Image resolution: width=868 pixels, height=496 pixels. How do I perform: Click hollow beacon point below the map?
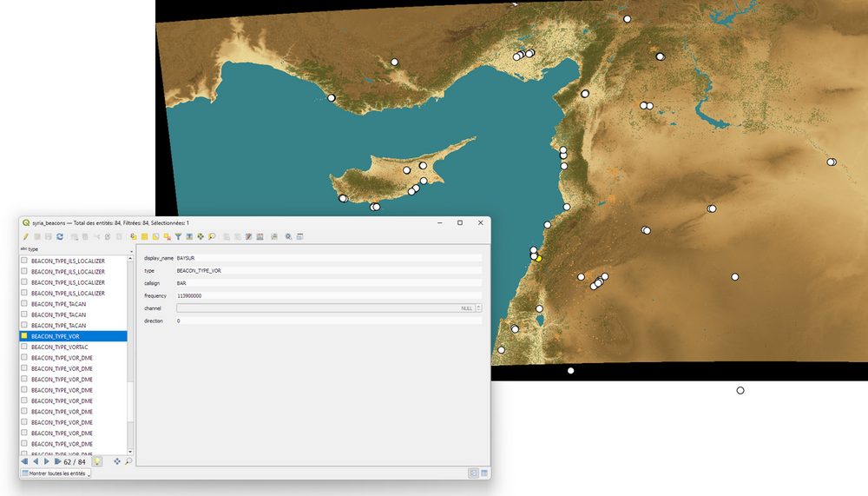(740, 391)
